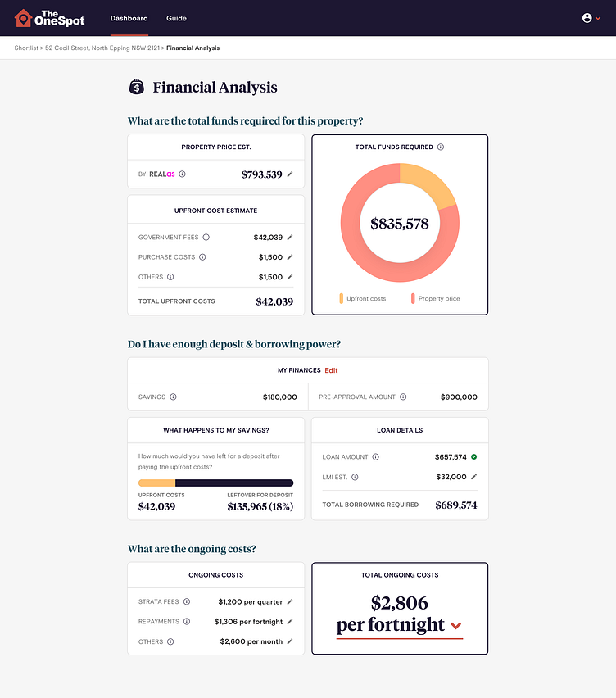Expand the per fortnight frequency dropdown
The width and height of the screenshot is (616, 698).
[x=456, y=626]
